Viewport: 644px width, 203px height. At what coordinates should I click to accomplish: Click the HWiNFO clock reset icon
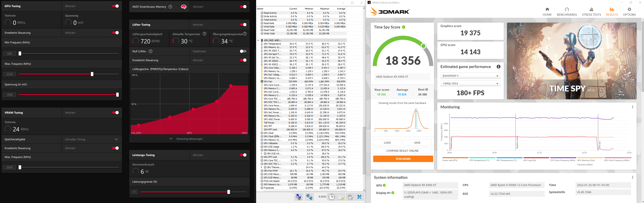pyautogui.click(x=331, y=197)
